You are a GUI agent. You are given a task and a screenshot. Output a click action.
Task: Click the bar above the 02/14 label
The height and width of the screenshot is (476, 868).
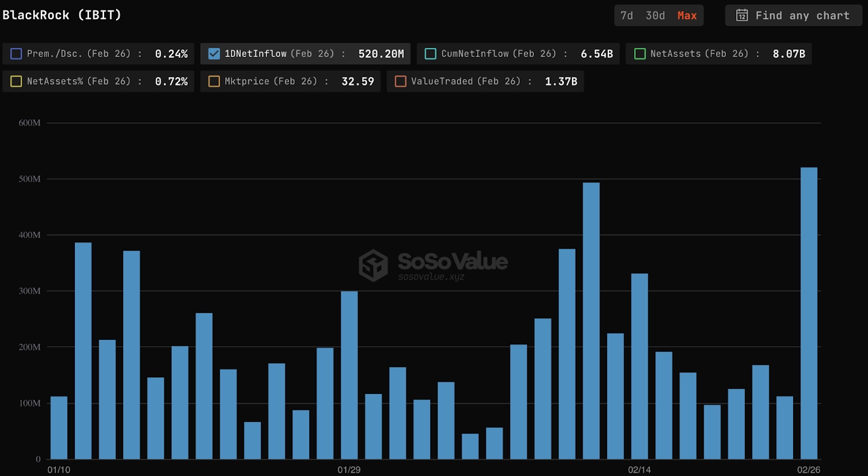point(639,366)
